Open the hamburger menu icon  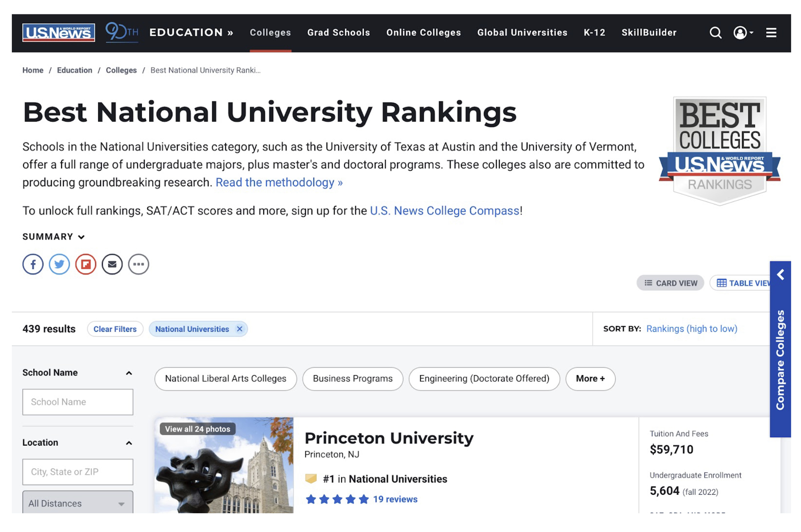[771, 33]
